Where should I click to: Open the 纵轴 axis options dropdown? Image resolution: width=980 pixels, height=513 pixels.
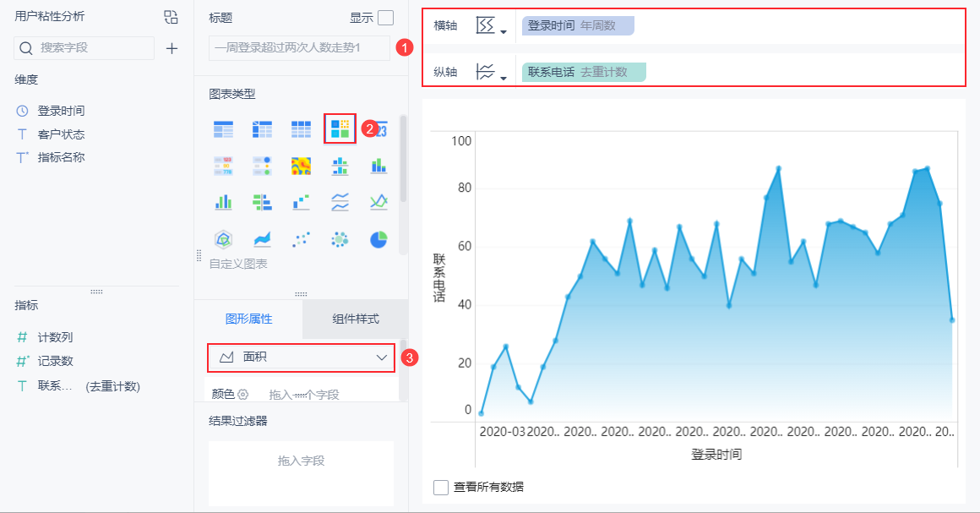click(491, 72)
